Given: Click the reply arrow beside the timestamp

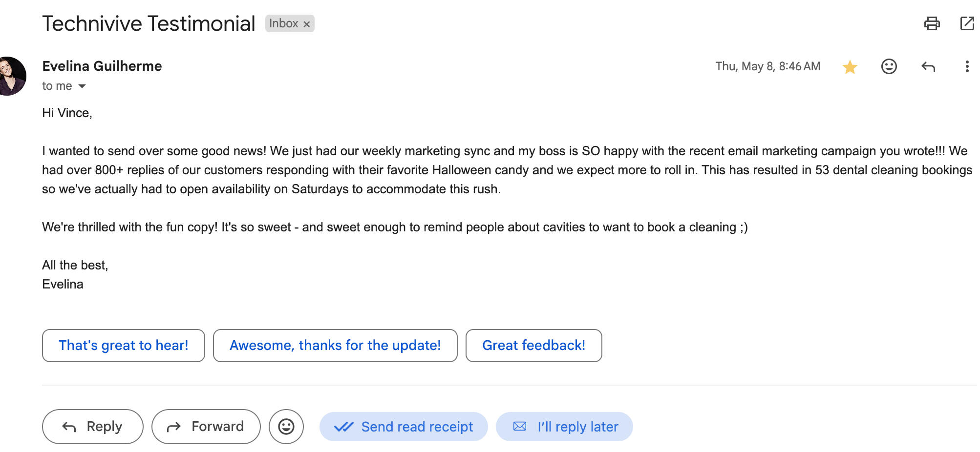Looking at the screenshot, I should coord(928,66).
